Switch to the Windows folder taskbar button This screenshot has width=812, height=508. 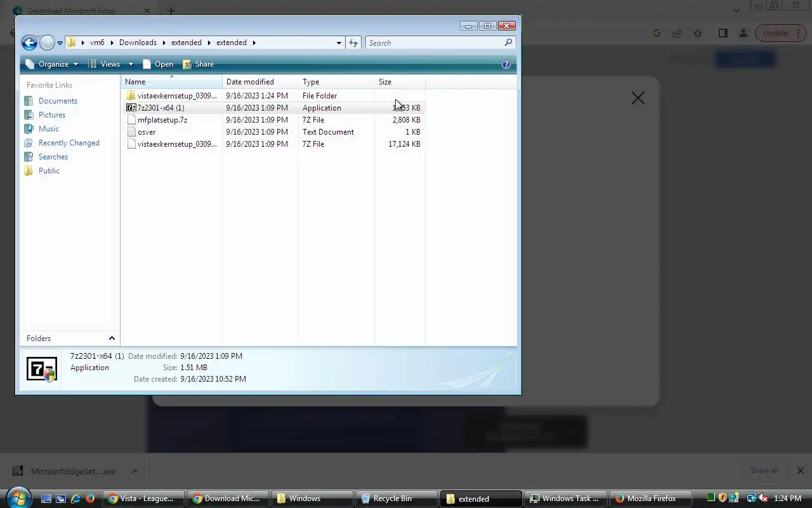pyautogui.click(x=313, y=498)
